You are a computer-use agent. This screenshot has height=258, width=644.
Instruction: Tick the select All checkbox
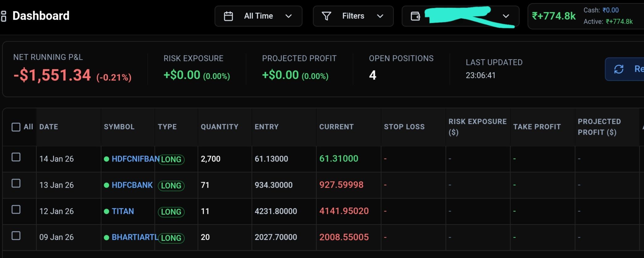[16, 127]
